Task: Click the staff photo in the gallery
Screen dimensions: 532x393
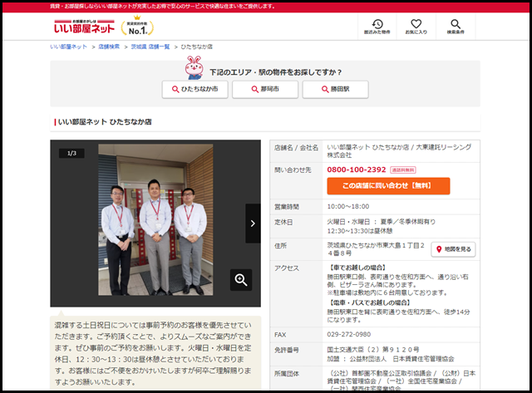Action: pyautogui.click(x=155, y=219)
